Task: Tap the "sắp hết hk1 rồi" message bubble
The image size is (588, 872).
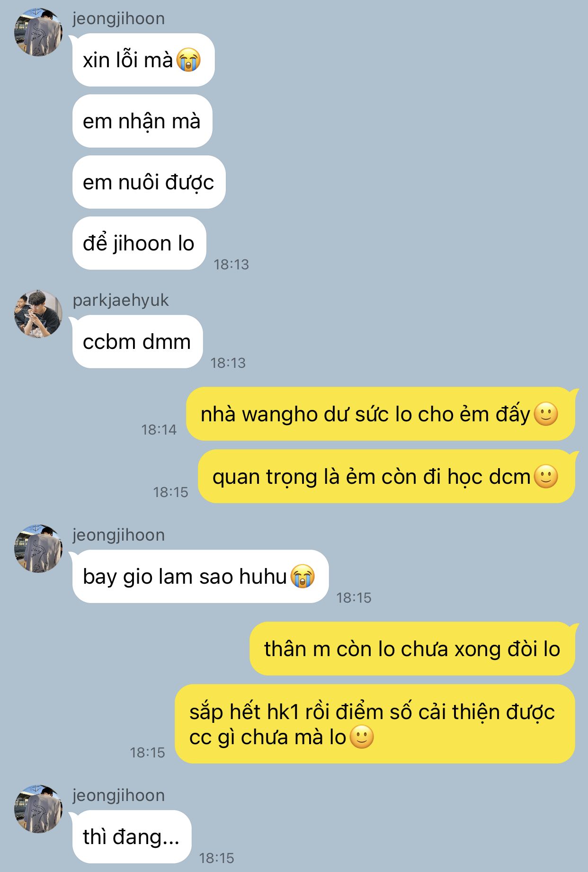Action: click(x=375, y=724)
